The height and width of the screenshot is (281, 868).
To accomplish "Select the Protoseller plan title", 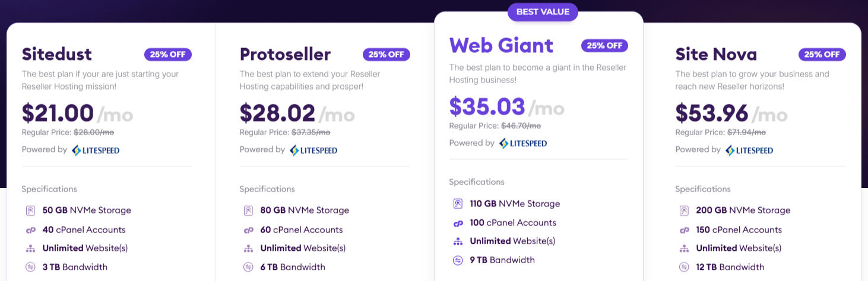I will (x=285, y=55).
